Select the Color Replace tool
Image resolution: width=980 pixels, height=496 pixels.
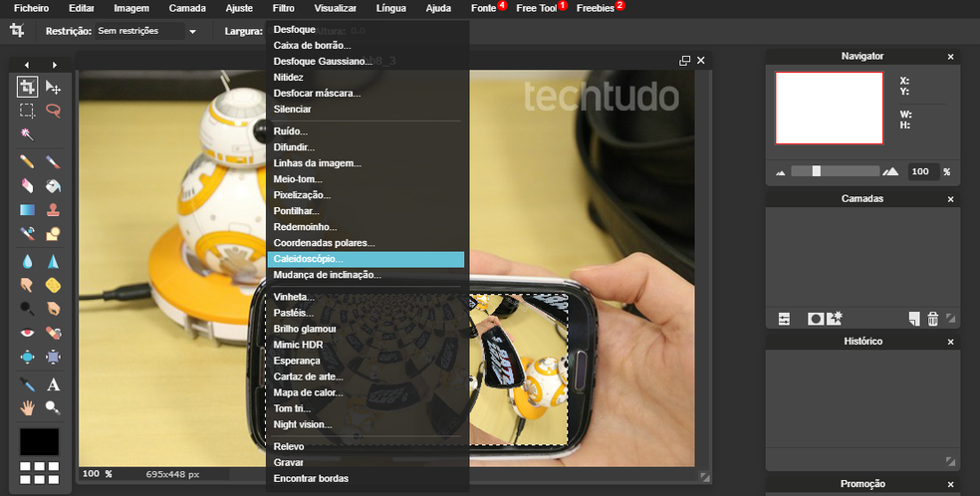[x=27, y=234]
